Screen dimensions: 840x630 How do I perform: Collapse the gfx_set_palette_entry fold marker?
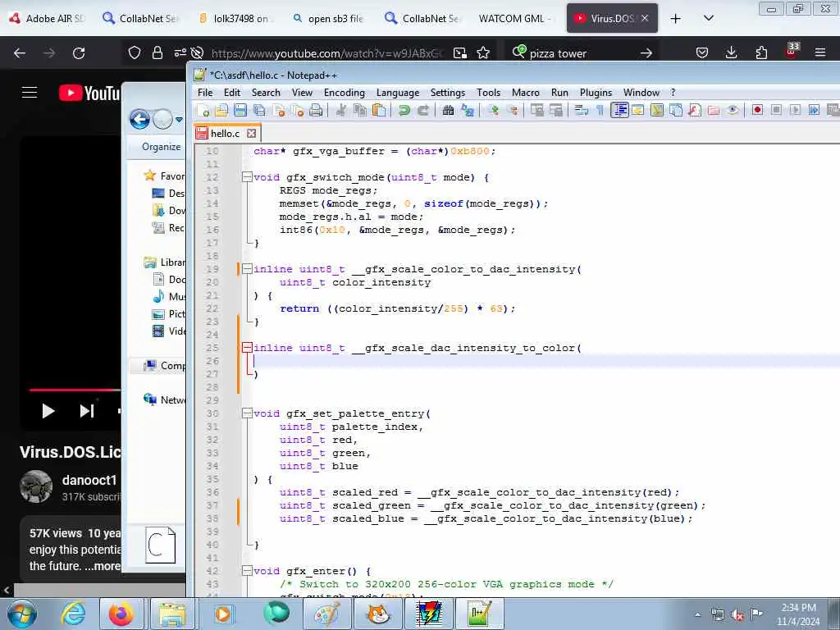[x=247, y=413]
